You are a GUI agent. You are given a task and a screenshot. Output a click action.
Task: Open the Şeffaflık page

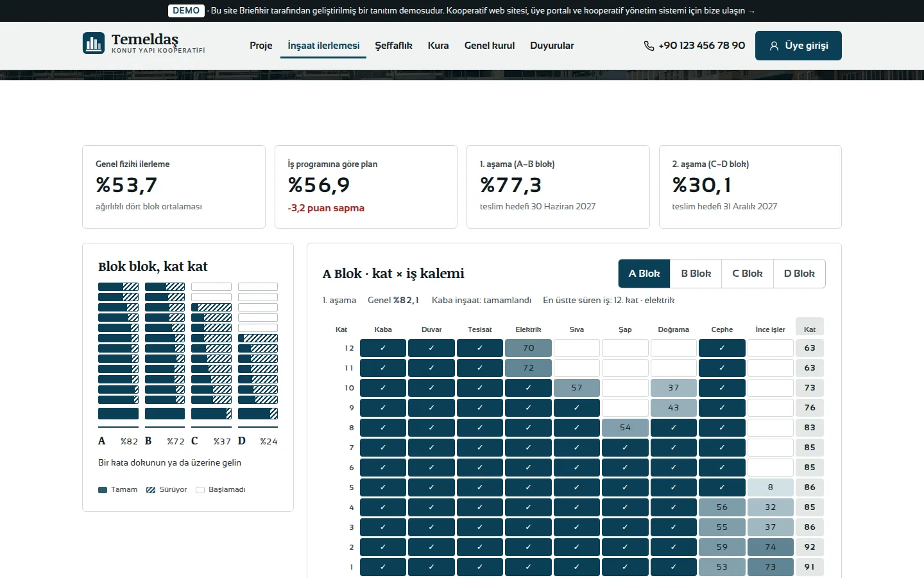393,46
